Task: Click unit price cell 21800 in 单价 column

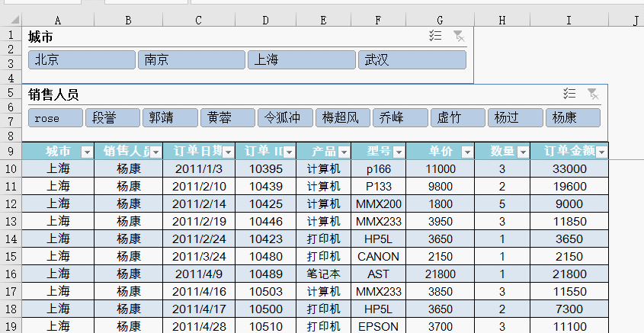Action: click(x=441, y=274)
